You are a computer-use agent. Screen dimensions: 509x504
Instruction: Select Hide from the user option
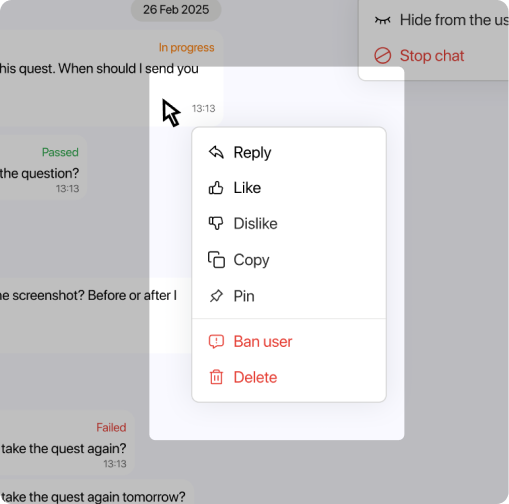(x=434, y=20)
